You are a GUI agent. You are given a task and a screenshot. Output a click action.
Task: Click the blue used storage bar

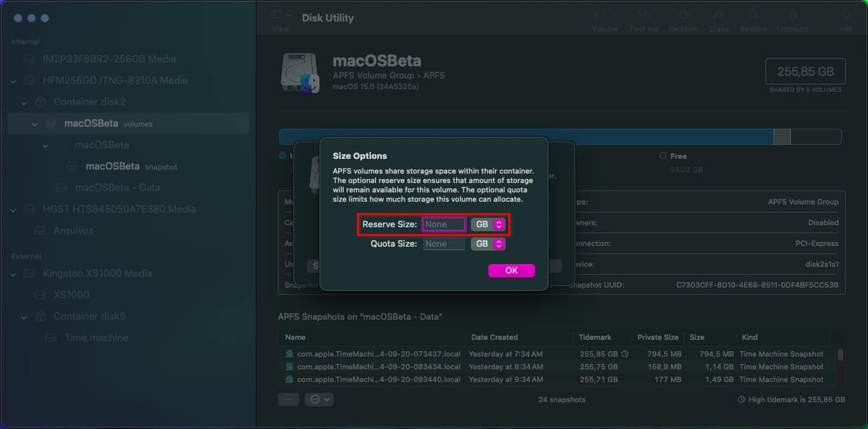[526, 137]
